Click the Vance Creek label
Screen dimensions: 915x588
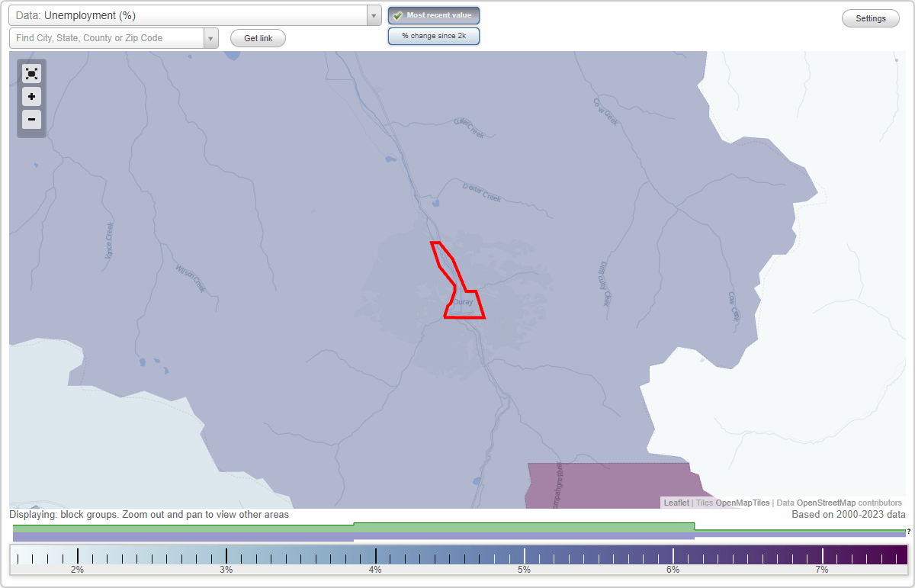point(110,240)
